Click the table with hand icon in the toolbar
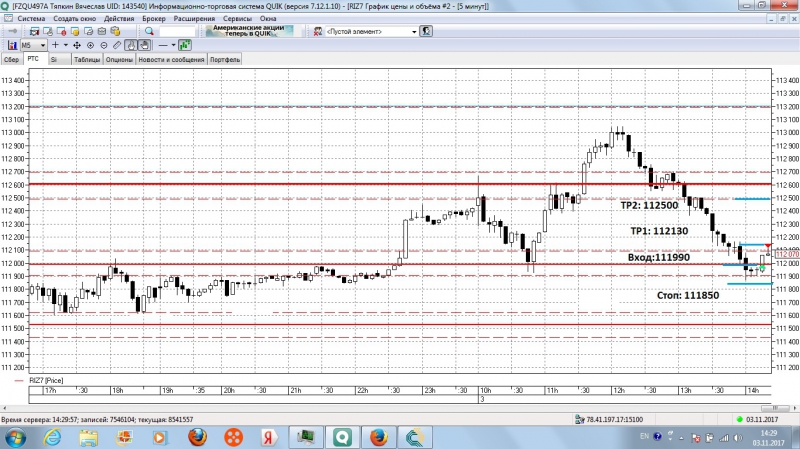This screenshot has width=800, height=449. click(48, 32)
